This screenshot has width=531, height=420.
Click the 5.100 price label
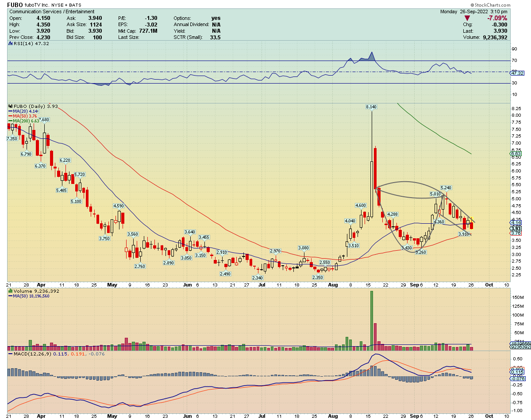point(76,202)
